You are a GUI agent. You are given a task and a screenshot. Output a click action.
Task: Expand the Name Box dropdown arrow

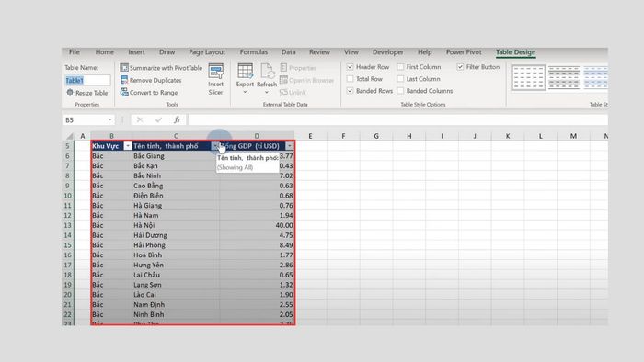[110, 119]
